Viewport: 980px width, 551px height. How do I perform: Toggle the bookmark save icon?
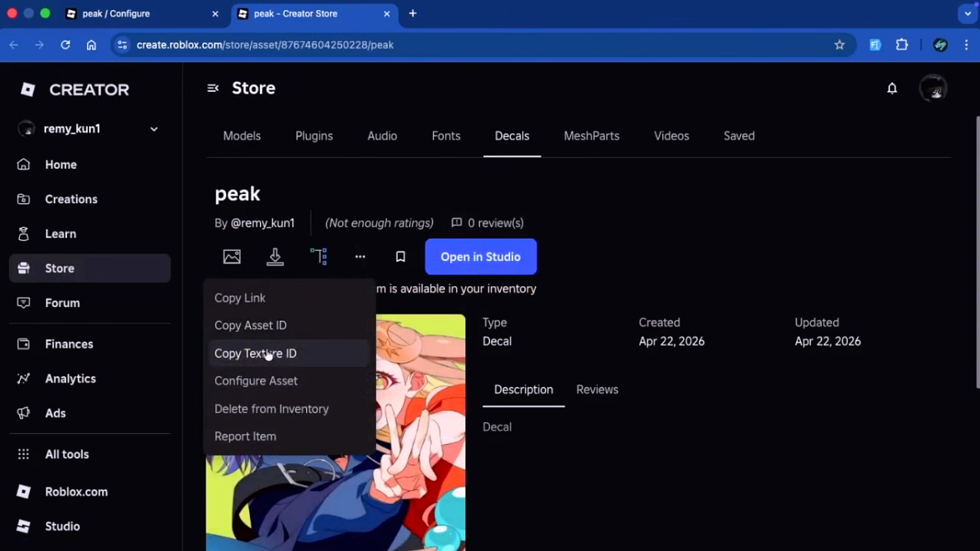401,257
